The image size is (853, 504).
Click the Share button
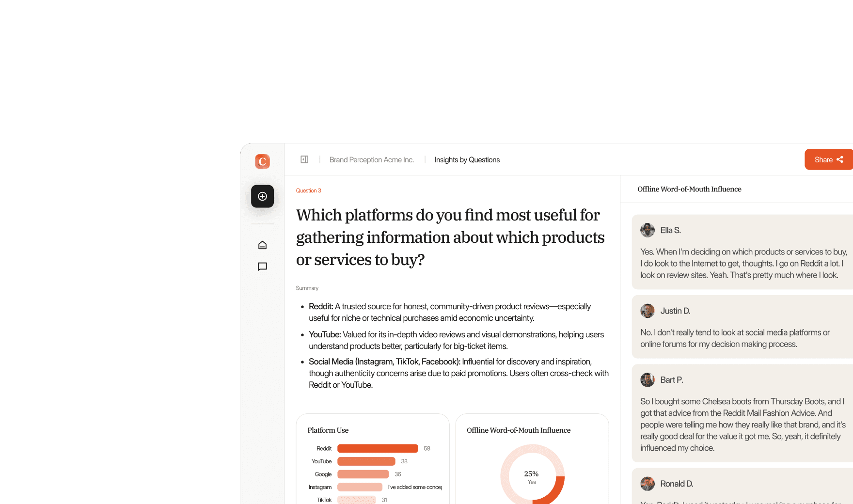829,159
